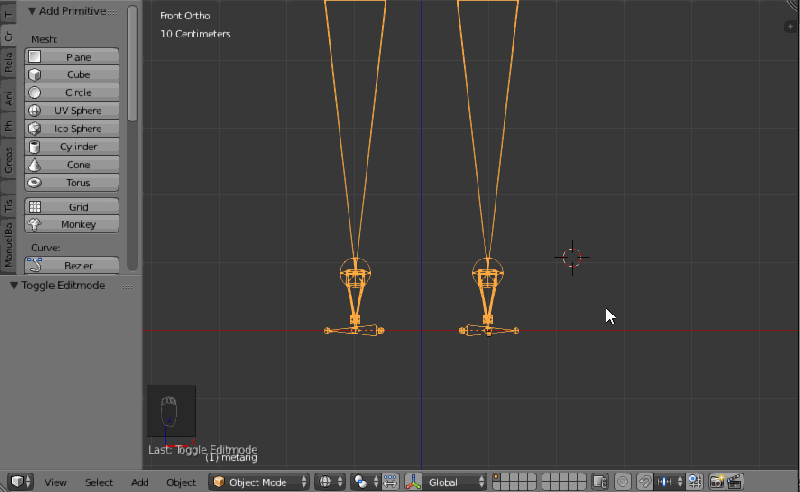Screen dimensions: 800x492
Task: Open the editor type selector (3D view)
Action: point(20,481)
